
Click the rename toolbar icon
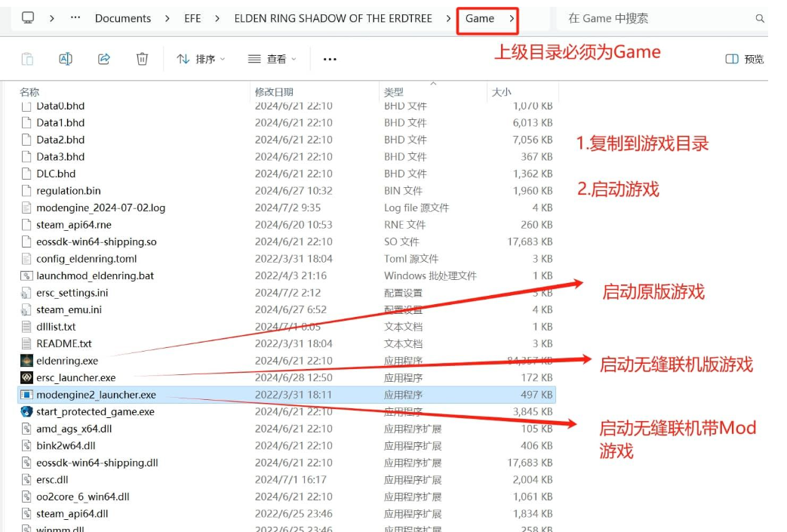66,59
